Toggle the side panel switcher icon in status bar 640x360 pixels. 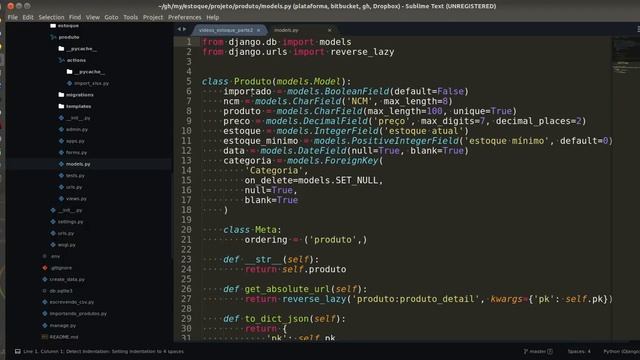18,351
